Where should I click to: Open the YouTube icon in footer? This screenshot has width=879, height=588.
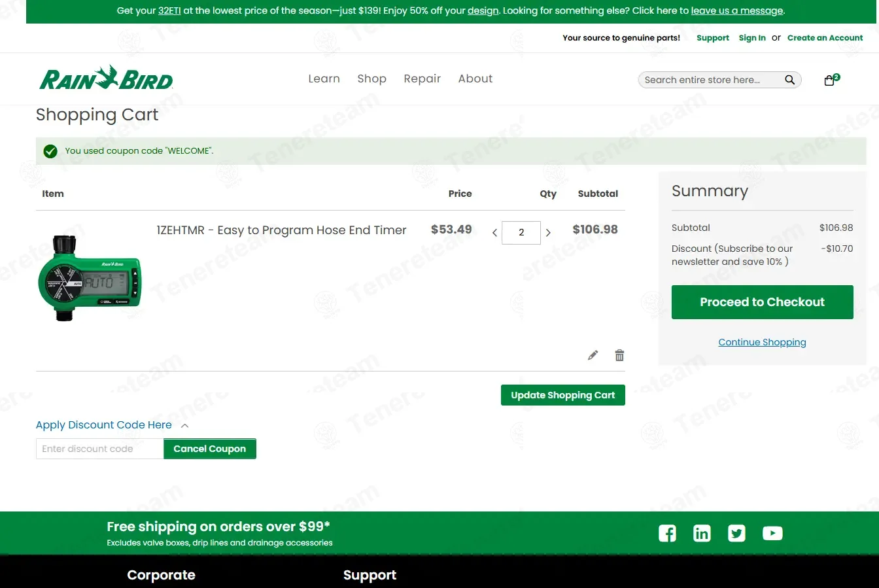[x=772, y=533]
